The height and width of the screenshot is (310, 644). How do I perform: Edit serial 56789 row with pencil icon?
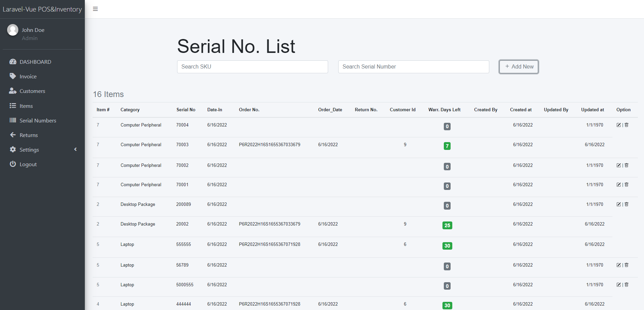click(619, 265)
